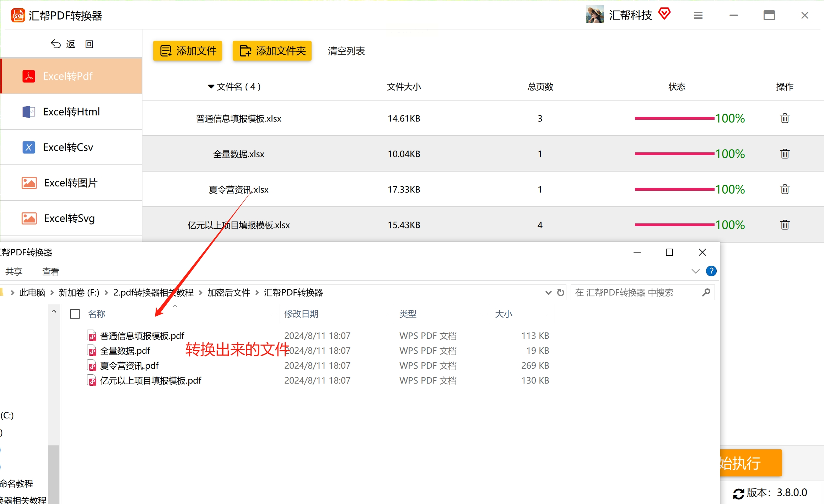Image resolution: width=824 pixels, height=504 pixels.
Task: Switch to the Excel转Html tab
Action: click(71, 112)
